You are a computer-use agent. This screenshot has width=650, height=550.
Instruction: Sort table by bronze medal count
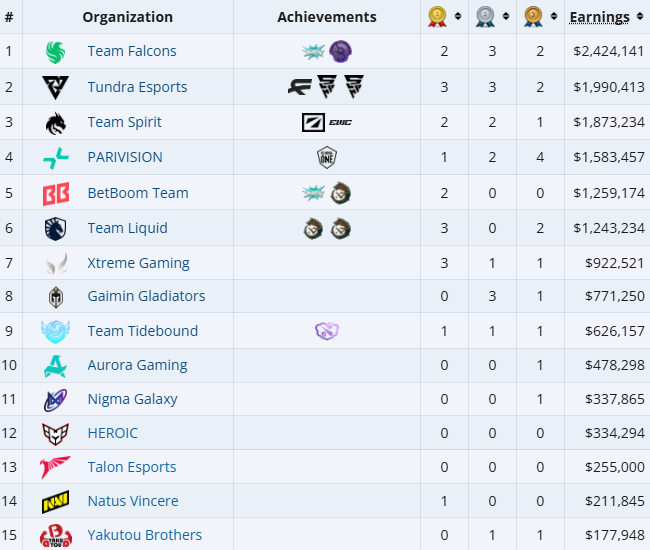(x=554, y=16)
